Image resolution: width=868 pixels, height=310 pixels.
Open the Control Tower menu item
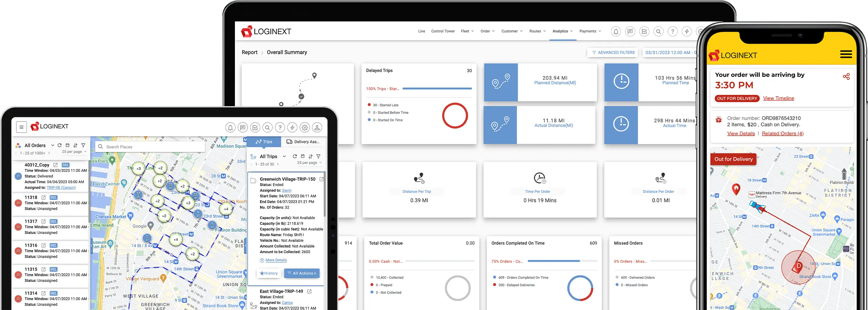click(443, 31)
